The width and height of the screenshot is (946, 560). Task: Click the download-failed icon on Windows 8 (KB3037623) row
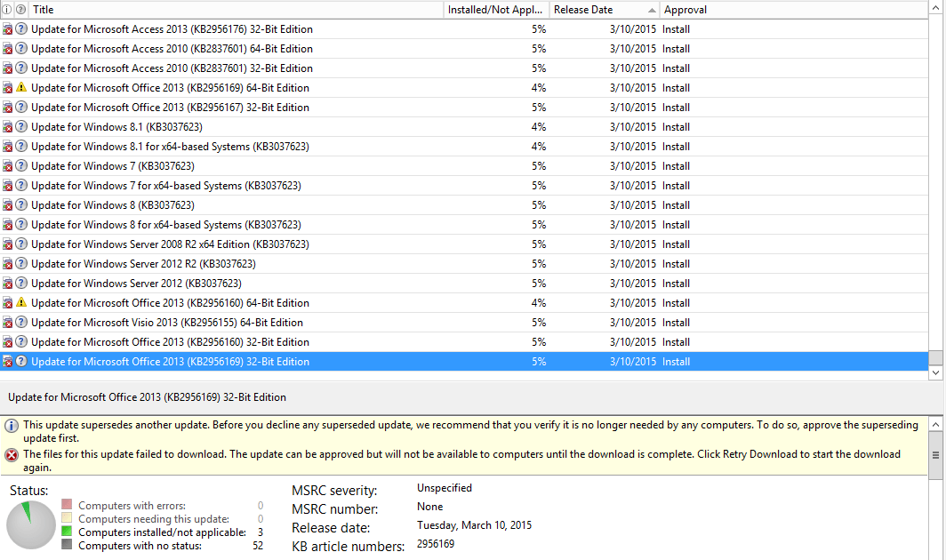7,205
